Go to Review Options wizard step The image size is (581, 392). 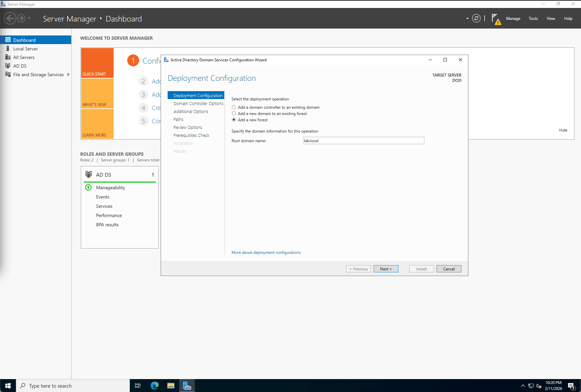click(188, 127)
